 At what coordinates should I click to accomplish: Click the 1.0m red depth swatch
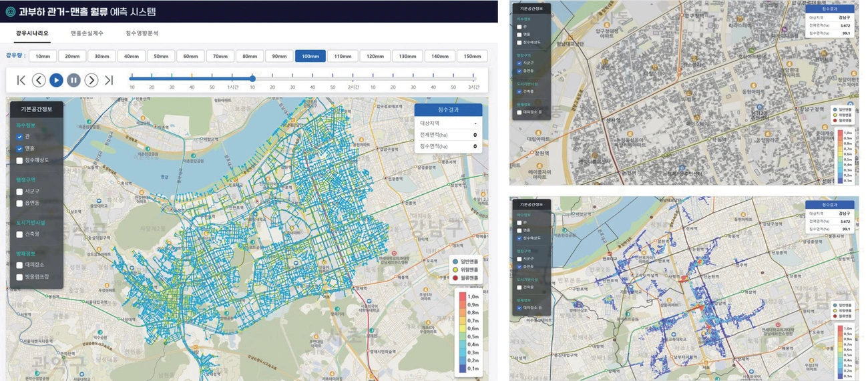tap(462, 296)
